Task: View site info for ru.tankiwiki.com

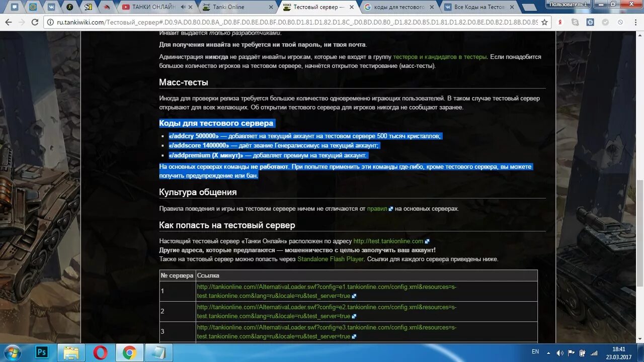Action: [x=51, y=23]
